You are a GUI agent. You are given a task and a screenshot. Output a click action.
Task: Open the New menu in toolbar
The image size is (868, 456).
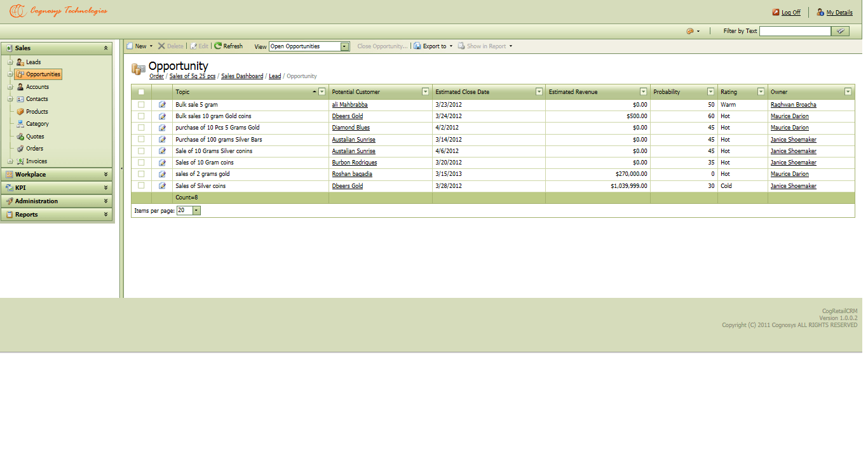[x=140, y=46]
